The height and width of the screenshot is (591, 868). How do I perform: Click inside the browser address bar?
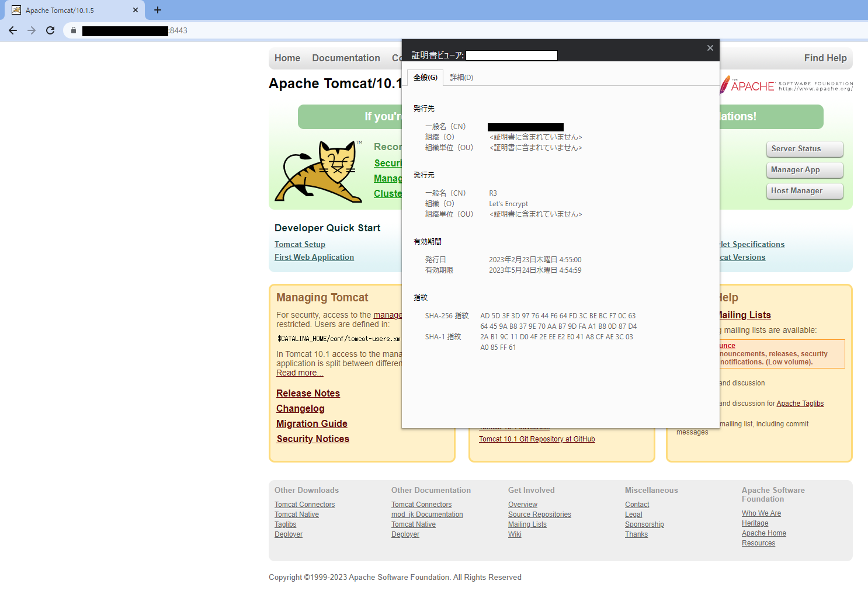pos(234,30)
